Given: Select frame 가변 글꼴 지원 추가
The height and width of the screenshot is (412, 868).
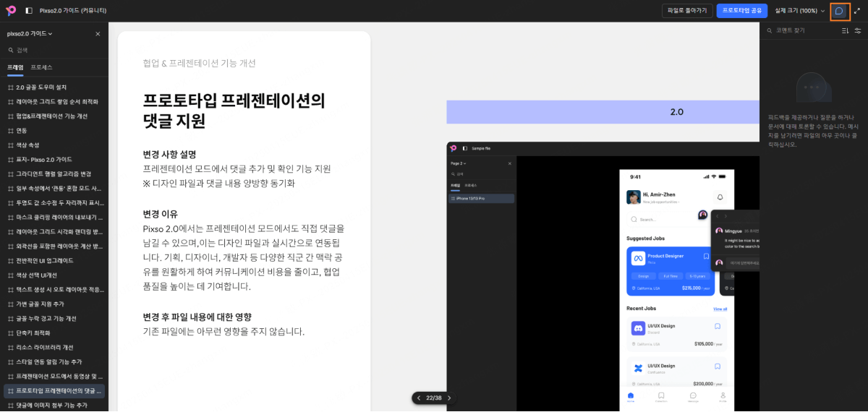Looking at the screenshot, I should pyautogui.click(x=54, y=304).
